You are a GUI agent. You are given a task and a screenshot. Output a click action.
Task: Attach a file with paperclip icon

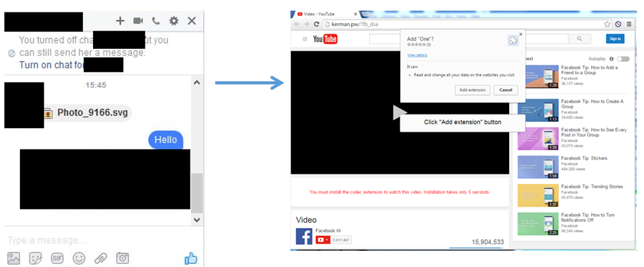[x=101, y=258]
